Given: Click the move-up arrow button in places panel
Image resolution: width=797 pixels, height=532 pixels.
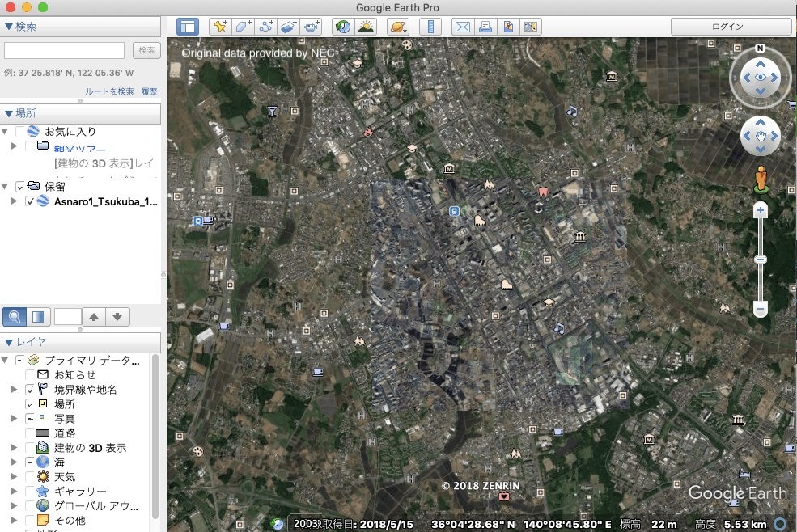Looking at the screenshot, I should (94, 317).
